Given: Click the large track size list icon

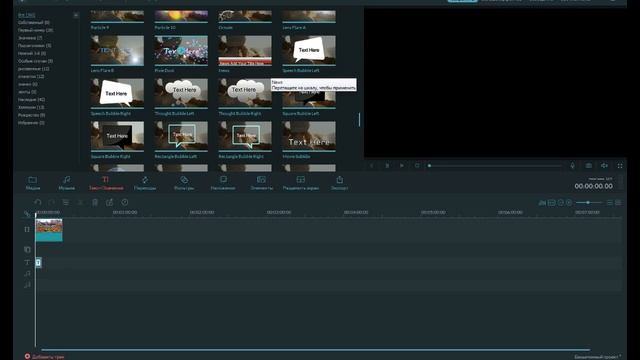Looking at the screenshot, I should [x=618, y=202].
